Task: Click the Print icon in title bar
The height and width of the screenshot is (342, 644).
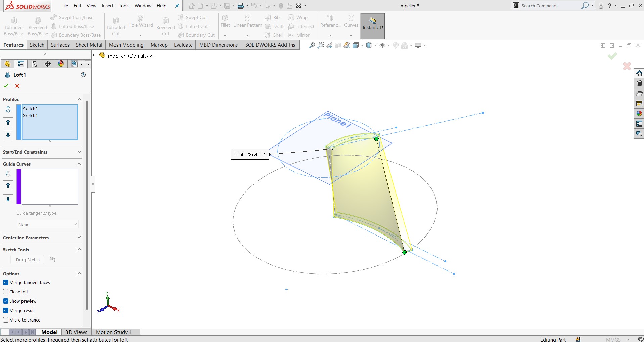Action: tap(241, 6)
